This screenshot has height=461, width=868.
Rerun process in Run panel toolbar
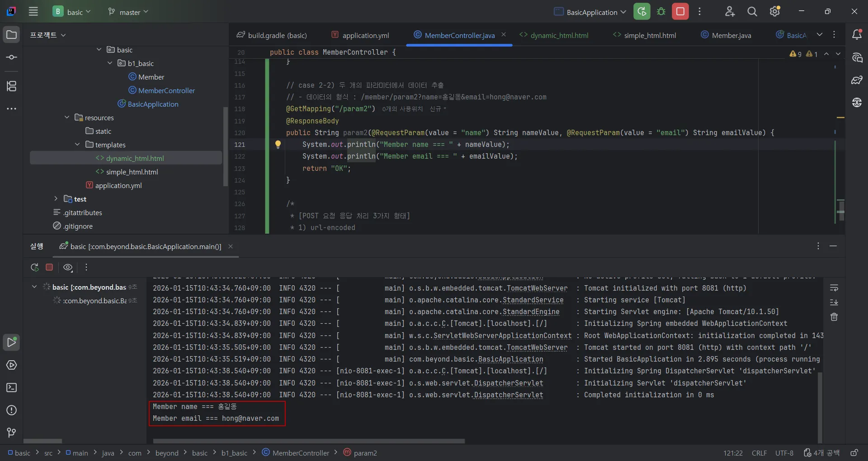pyautogui.click(x=34, y=267)
